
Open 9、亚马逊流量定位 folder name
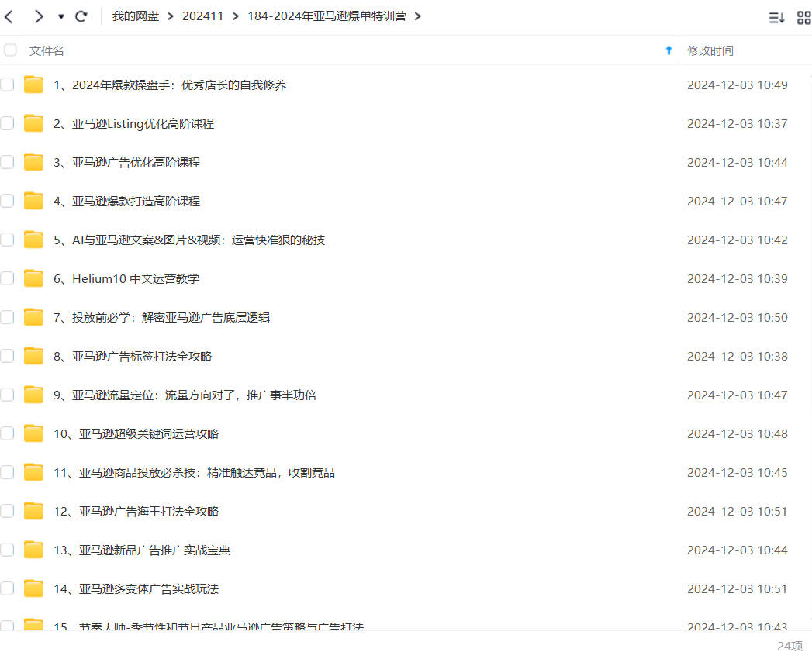click(x=185, y=395)
